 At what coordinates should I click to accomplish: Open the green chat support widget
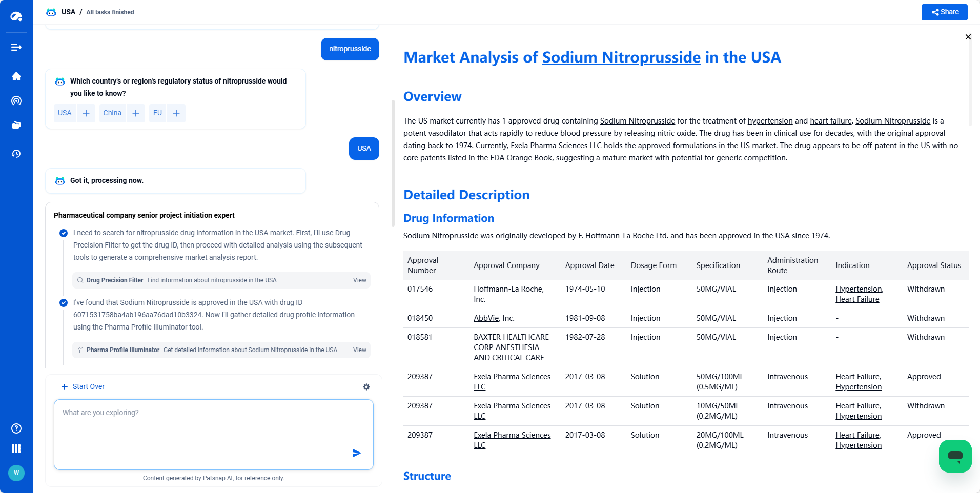[x=955, y=456]
